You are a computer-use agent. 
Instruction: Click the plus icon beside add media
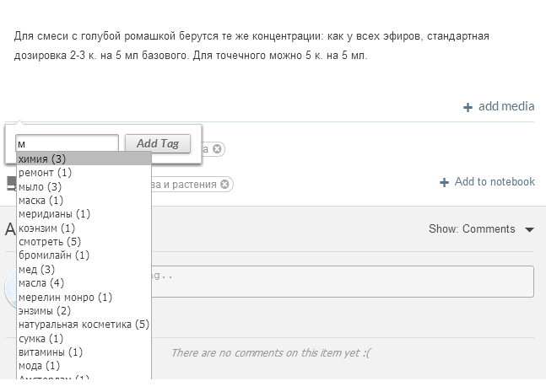(468, 107)
